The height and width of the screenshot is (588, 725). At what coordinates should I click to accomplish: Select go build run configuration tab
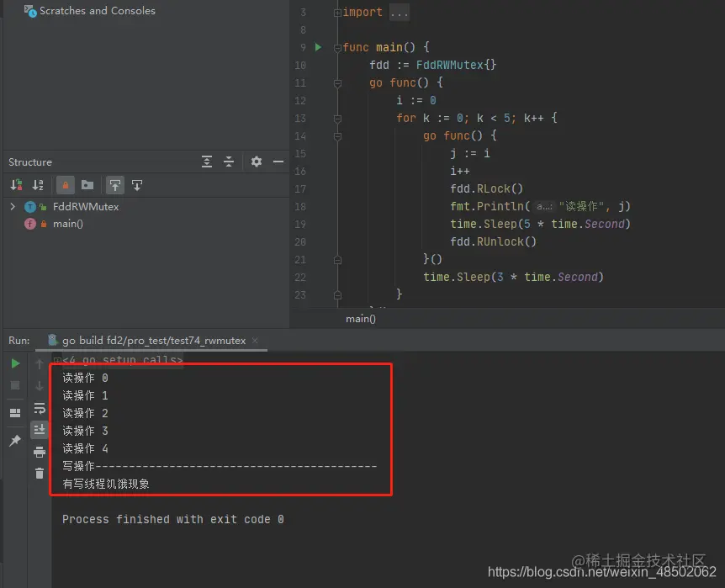[x=154, y=341]
